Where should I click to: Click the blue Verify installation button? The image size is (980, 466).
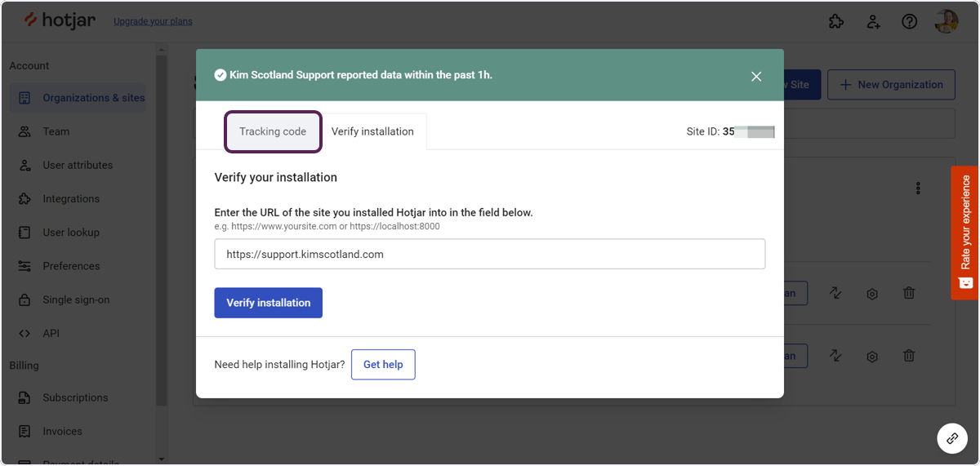tap(269, 303)
